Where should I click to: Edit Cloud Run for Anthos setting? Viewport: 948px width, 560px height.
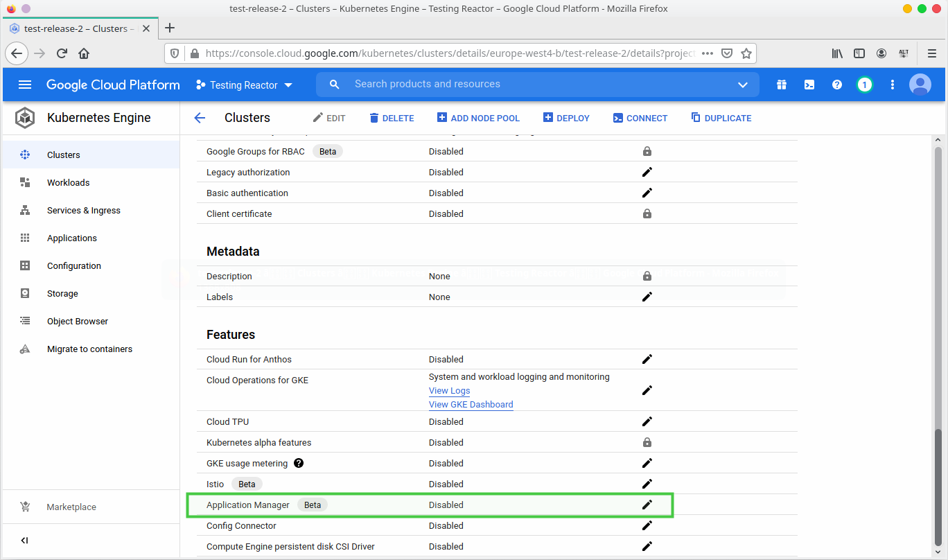(647, 359)
